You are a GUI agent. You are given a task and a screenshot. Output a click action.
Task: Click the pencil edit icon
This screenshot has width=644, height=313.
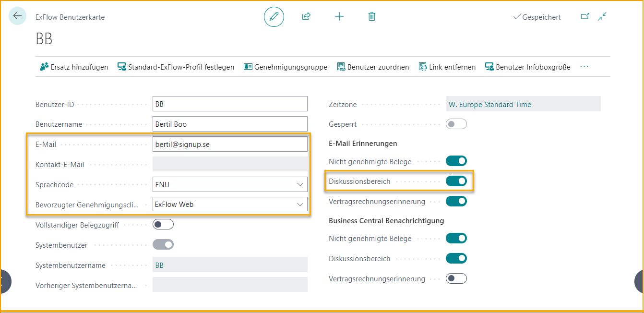pos(274,17)
